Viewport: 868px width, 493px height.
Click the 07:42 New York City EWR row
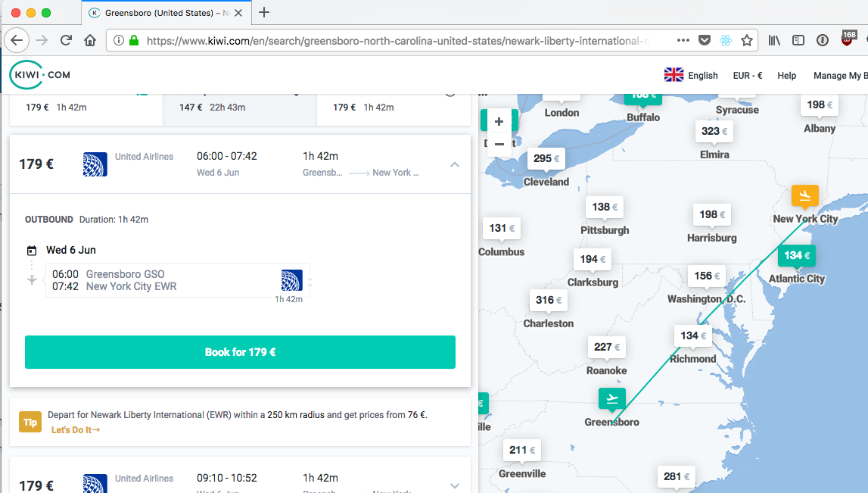tap(114, 286)
